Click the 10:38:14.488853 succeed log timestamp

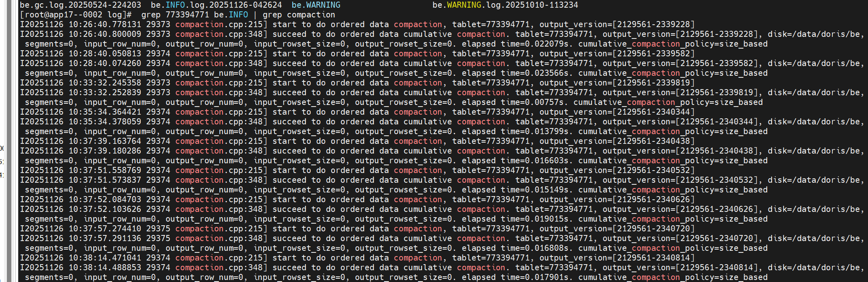pyautogui.click(x=105, y=267)
